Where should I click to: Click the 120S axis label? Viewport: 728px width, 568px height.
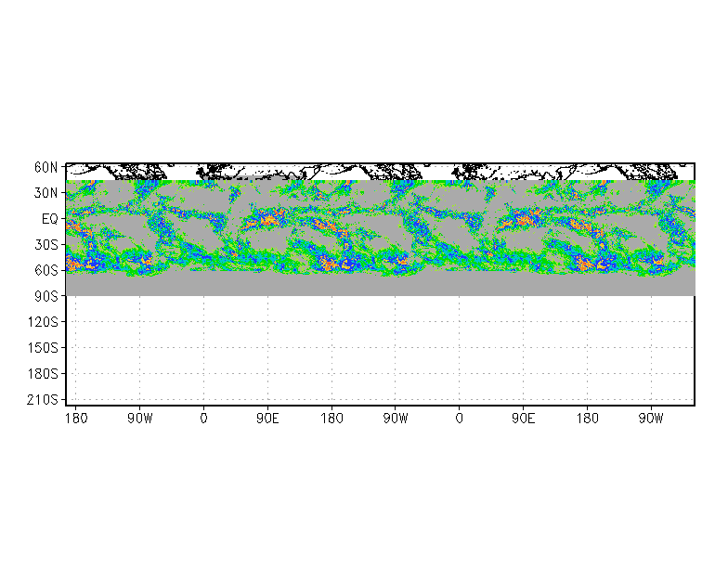(x=43, y=321)
